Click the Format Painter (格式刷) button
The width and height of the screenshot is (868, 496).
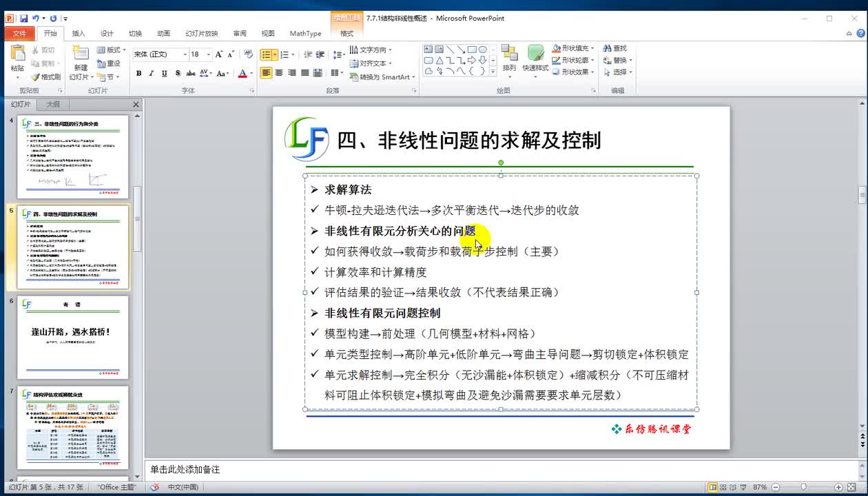tap(45, 77)
